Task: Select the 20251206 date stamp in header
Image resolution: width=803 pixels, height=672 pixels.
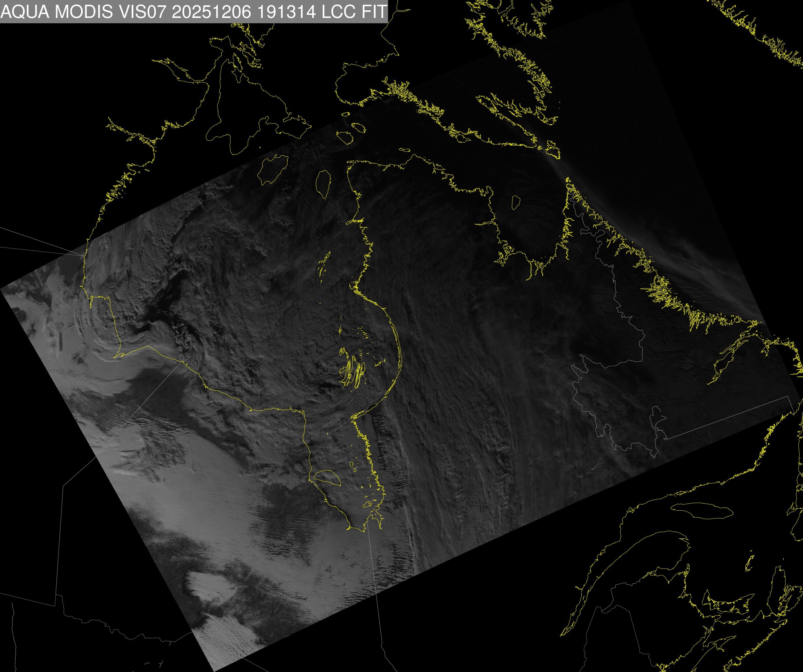Action: tap(212, 11)
